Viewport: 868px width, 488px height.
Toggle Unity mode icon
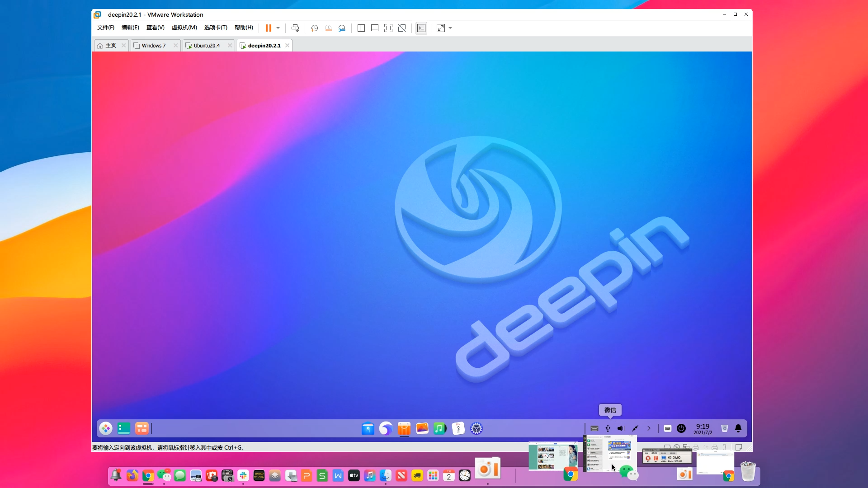tap(402, 28)
